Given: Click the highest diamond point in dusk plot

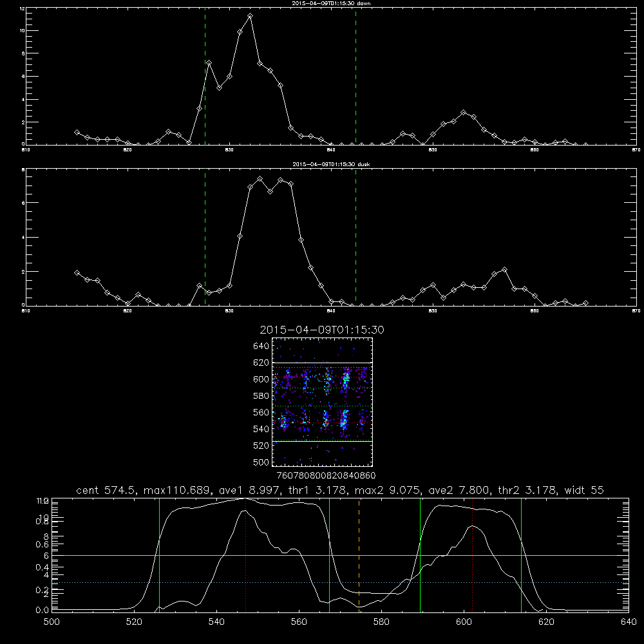Looking at the screenshot, I should pos(260,179).
